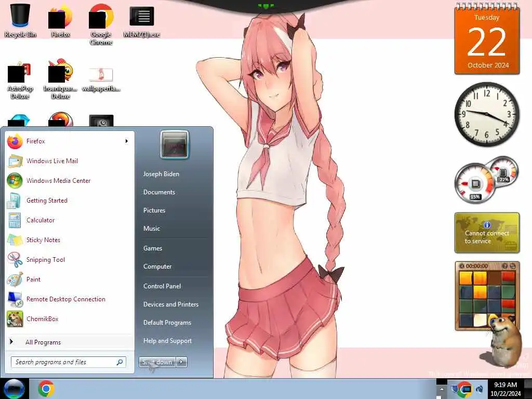Open the Google Chrome desktop shortcut

click(x=101, y=24)
